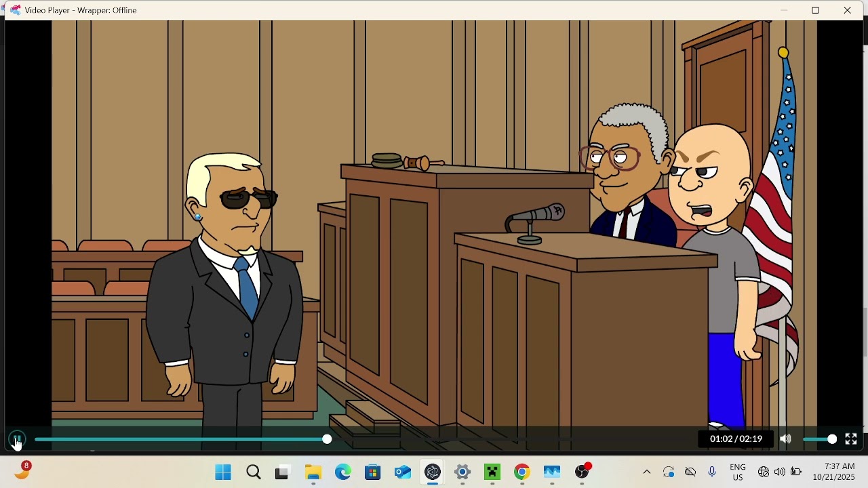Image resolution: width=868 pixels, height=488 pixels.
Task: Open Microsoft Store from taskbar
Action: click(372, 472)
